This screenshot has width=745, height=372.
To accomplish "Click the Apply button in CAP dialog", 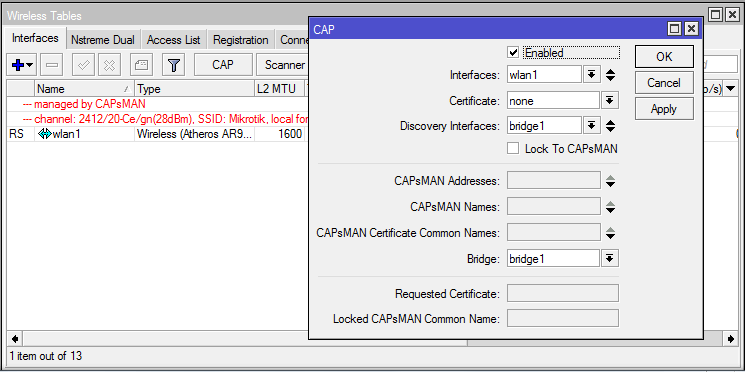I will 664,109.
